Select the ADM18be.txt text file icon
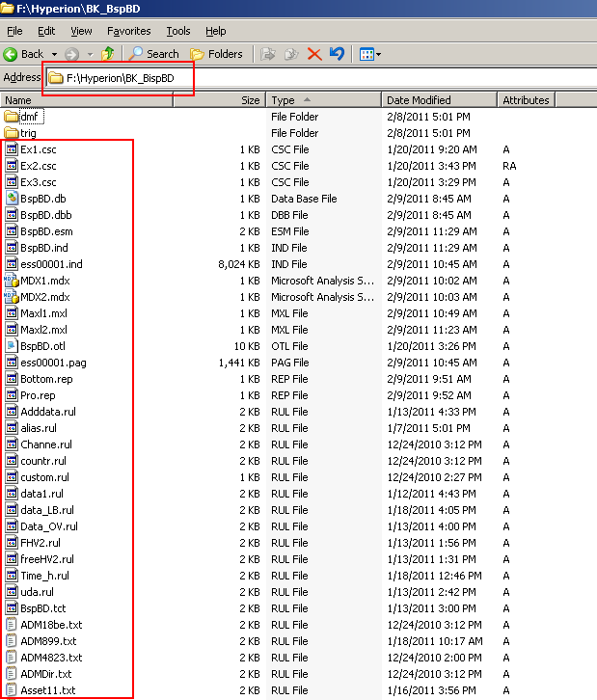Image resolution: width=597 pixels, height=700 pixels. coord(12,625)
